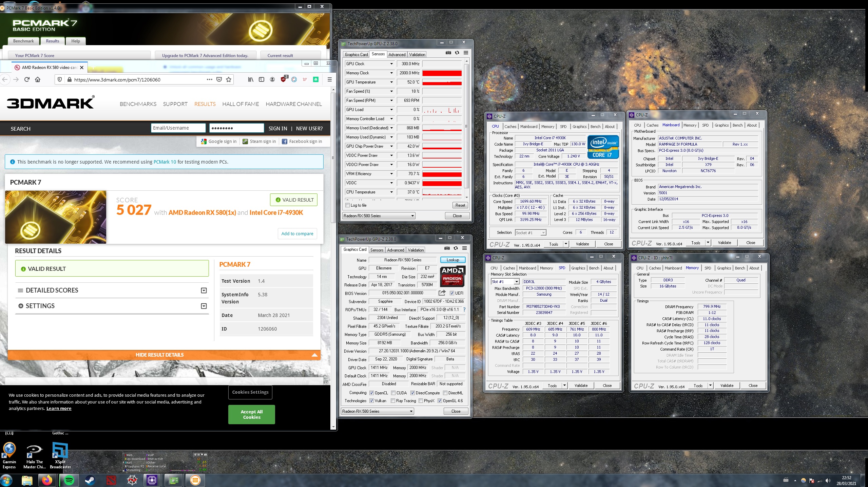Click the Bus Interface question mark icon
Screen dimensions: 868x487
464,310
